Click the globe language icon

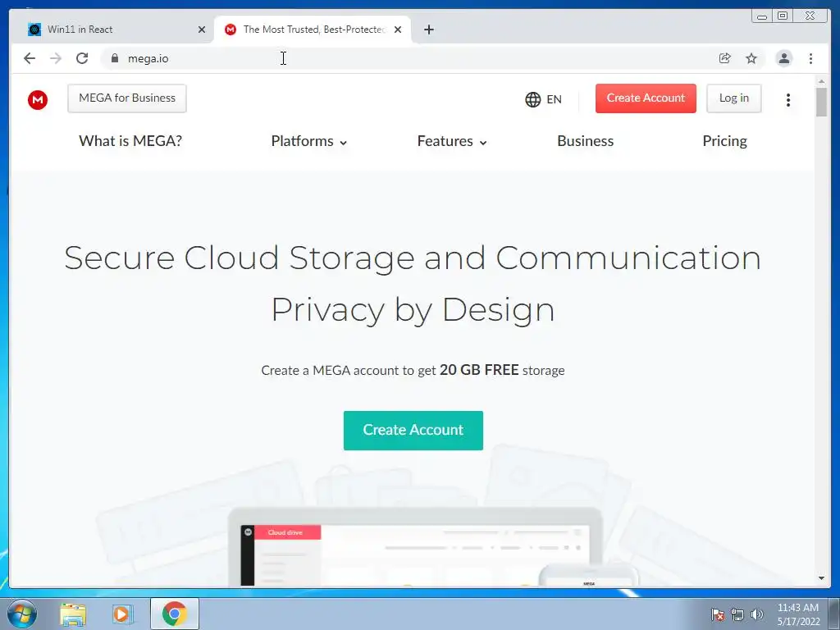tap(532, 99)
